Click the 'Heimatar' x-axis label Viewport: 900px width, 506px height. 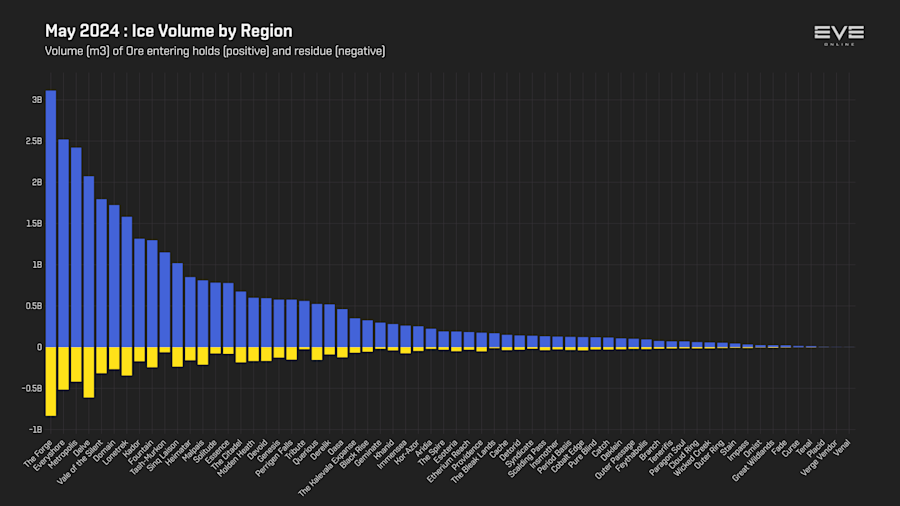(178, 453)
